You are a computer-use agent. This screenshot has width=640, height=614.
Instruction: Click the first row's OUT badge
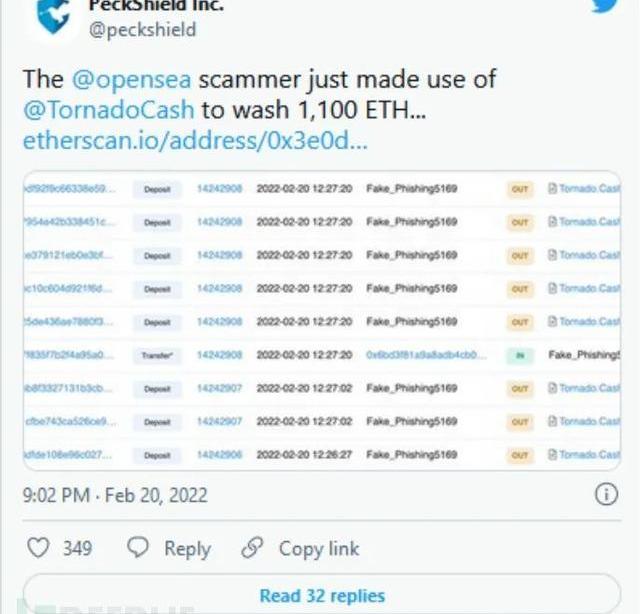point(519,188)
